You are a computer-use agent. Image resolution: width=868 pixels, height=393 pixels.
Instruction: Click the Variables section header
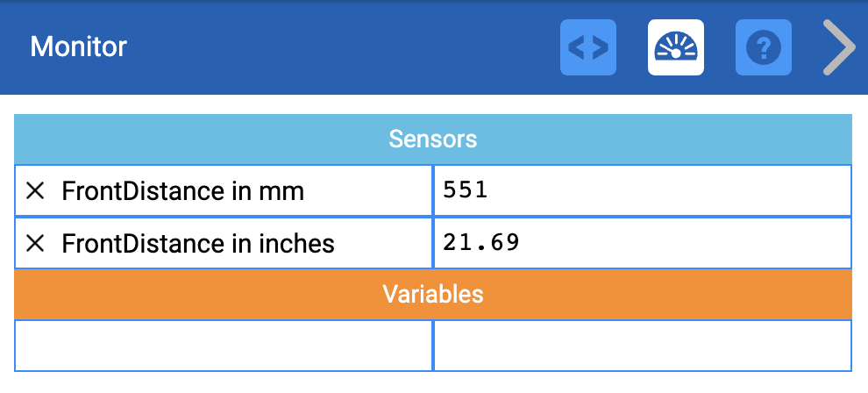point(433,293)
